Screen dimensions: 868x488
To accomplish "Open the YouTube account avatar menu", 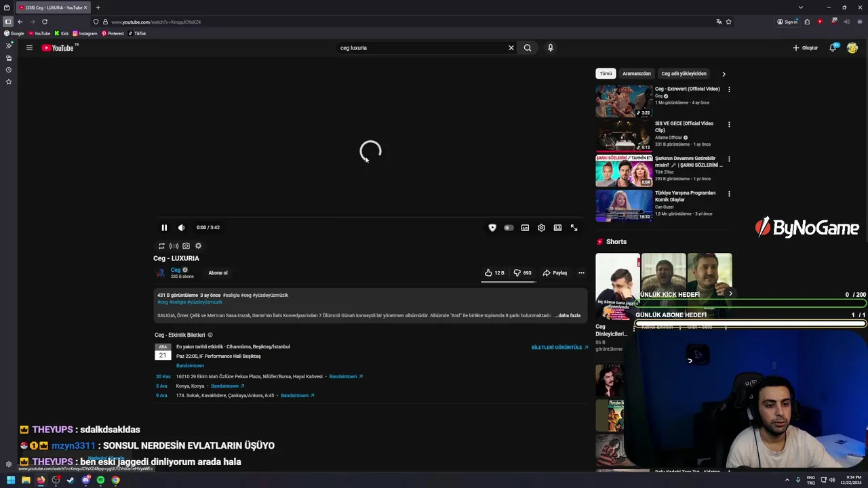I will click(852, 48).
